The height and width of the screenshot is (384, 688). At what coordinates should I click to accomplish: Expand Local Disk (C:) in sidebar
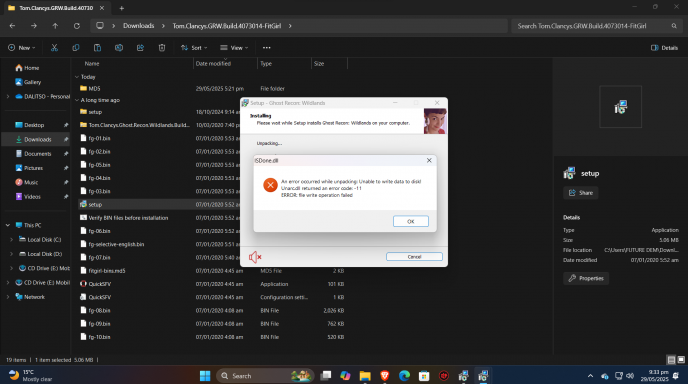click(11, 240)
